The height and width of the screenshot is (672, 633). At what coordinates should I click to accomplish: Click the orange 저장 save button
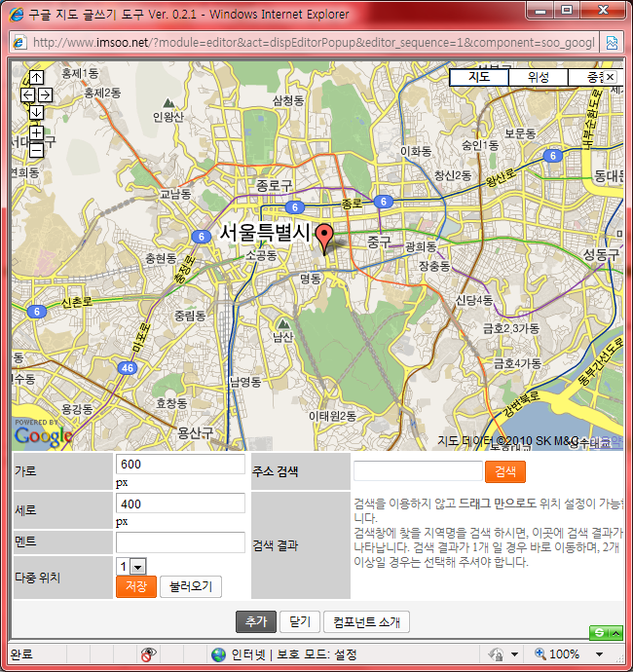click(136, 586)
